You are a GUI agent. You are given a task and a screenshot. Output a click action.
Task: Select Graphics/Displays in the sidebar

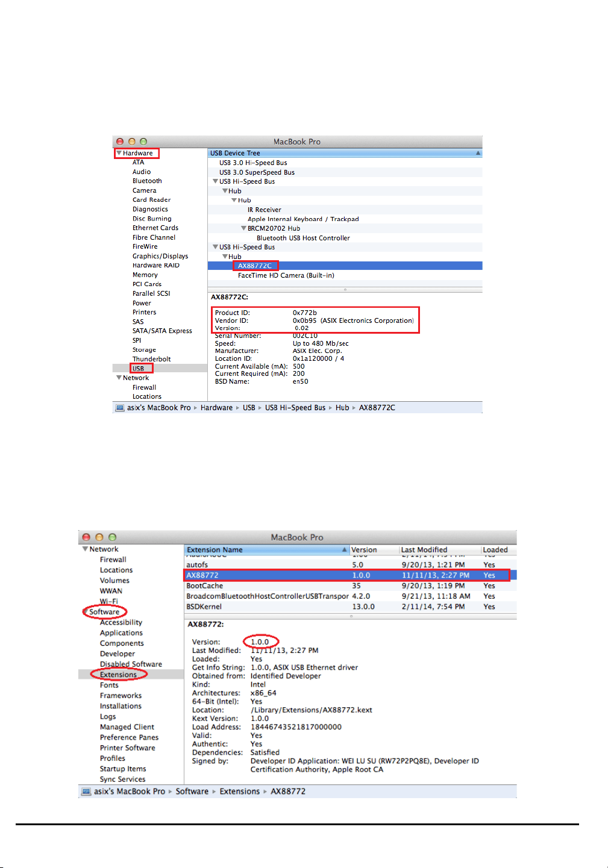coord(160,256)
